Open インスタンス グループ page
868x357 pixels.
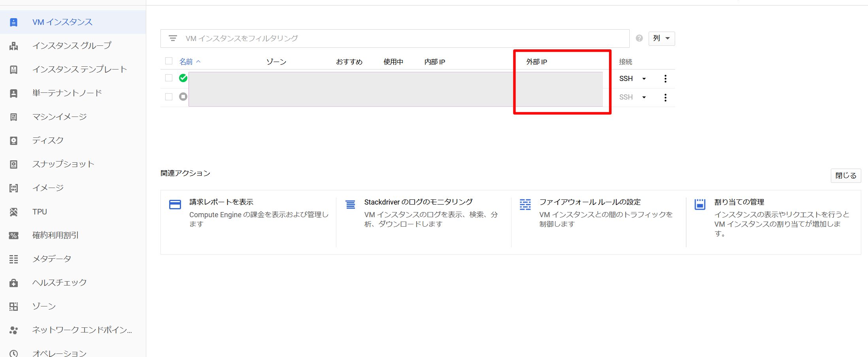coord(73,46)
